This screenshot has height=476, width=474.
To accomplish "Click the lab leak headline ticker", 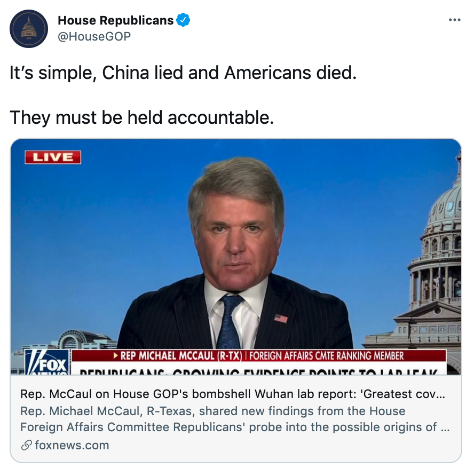I will pos(259,371).
